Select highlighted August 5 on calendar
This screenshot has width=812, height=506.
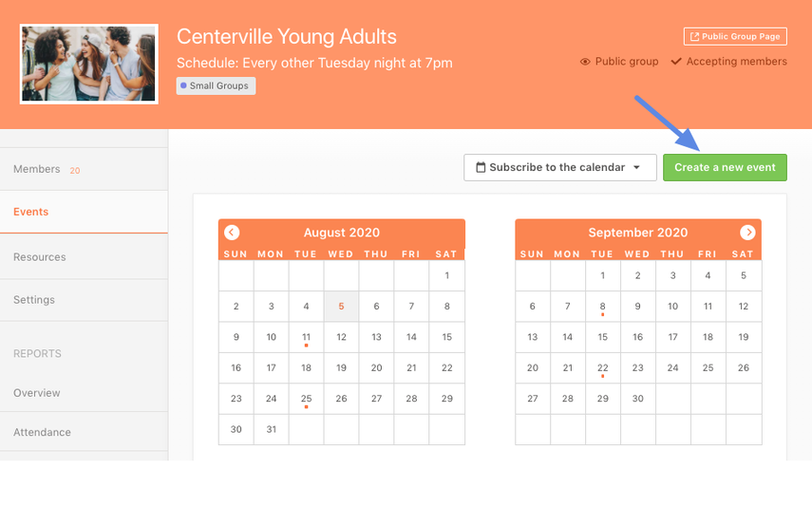point(341,307)
